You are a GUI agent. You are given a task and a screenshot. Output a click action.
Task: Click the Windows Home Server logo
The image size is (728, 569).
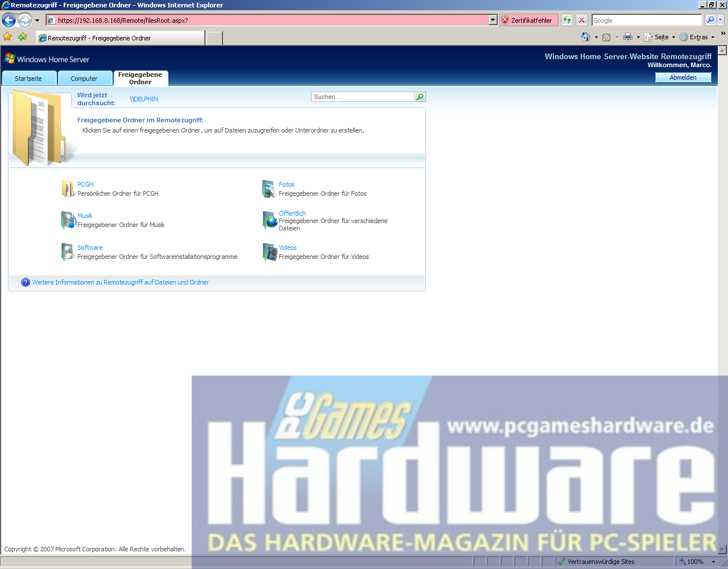coord(47,59)
